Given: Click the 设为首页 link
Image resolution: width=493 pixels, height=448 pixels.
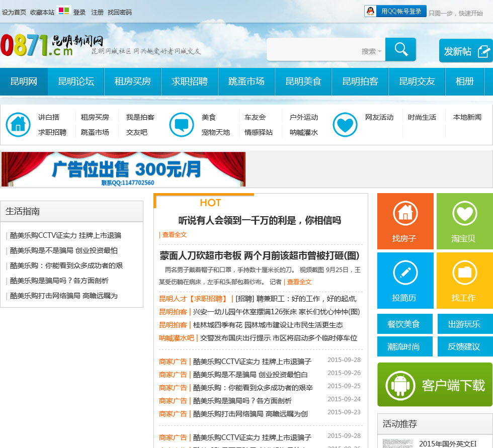Looking at the screenshot, I should point(14,12).
